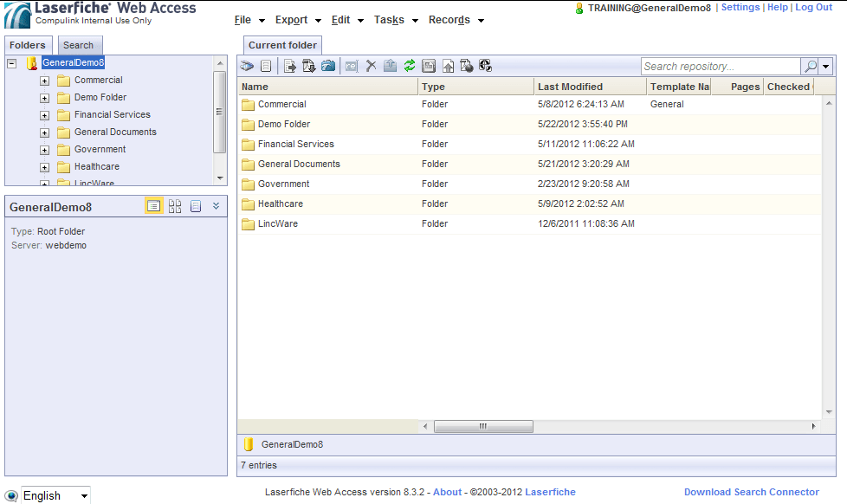
Task: Click the Delete (X) toolbar icon
Action: [x=372, y=65]
